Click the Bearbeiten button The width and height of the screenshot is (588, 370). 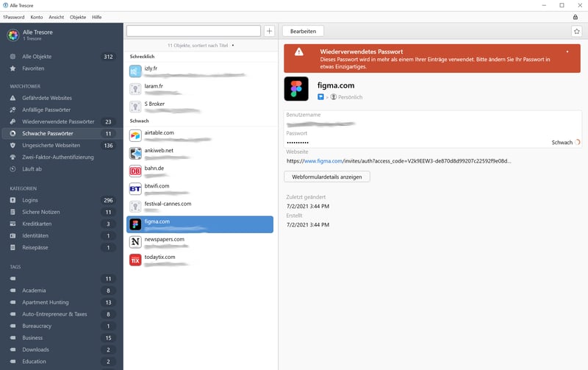(303, 32)
